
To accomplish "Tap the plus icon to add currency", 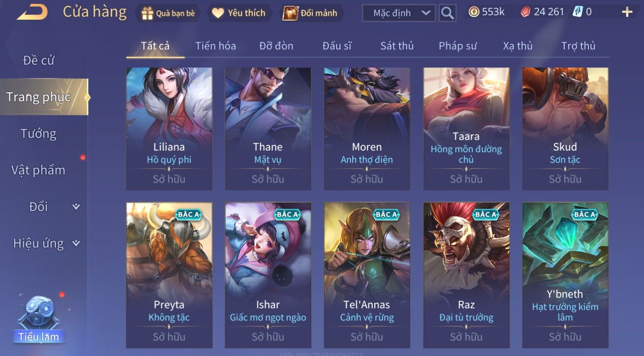I will coord(627,12).
